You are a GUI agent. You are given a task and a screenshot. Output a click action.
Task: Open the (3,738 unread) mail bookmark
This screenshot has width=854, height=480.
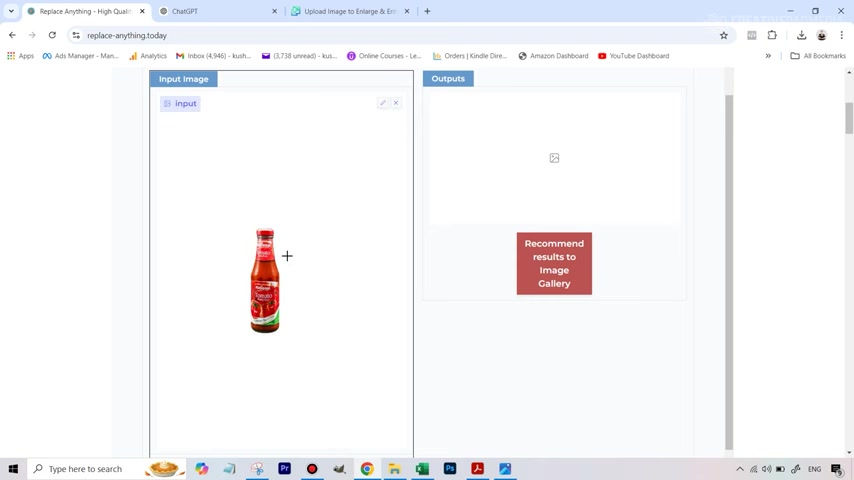click(299, 56)
